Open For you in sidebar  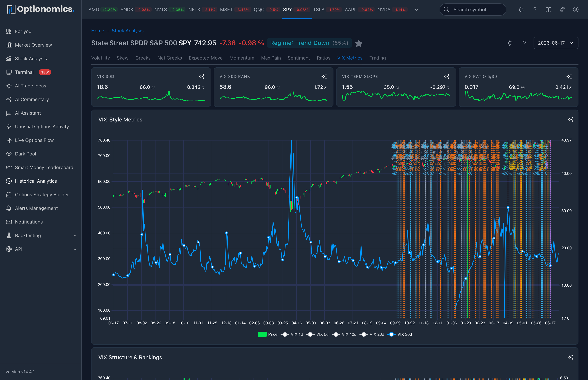pos(41,31)
